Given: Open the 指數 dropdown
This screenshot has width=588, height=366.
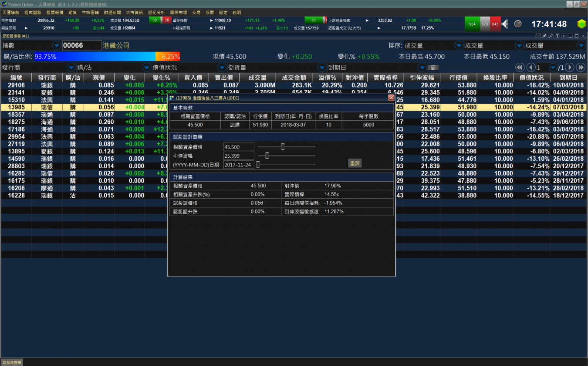Looking at the screenshot, I should point(57,45).
